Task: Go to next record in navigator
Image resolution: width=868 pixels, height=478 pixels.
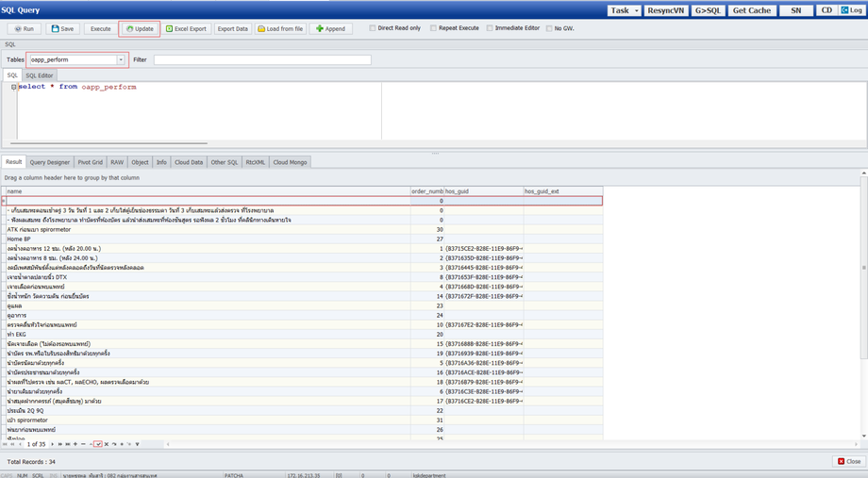Action: [x=52, y=444]
